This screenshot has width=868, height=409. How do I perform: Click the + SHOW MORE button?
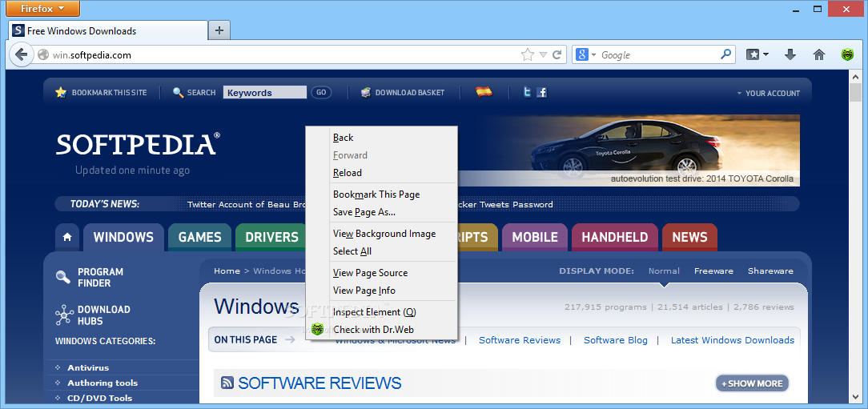[752, 383]
